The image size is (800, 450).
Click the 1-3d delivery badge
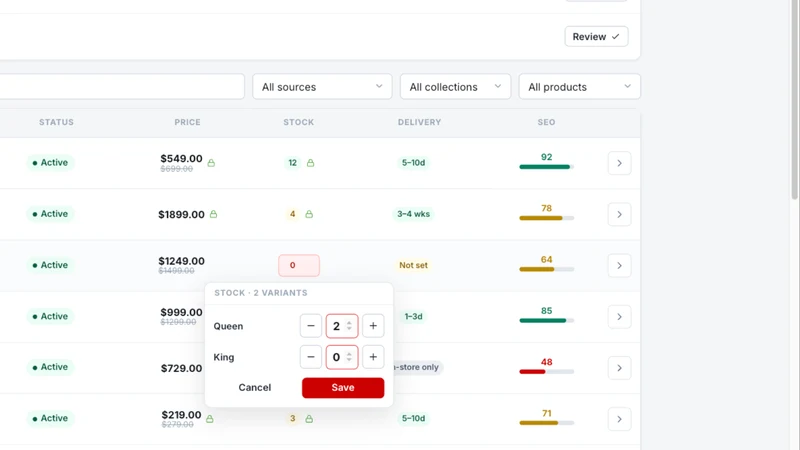[x=413, y=316]
